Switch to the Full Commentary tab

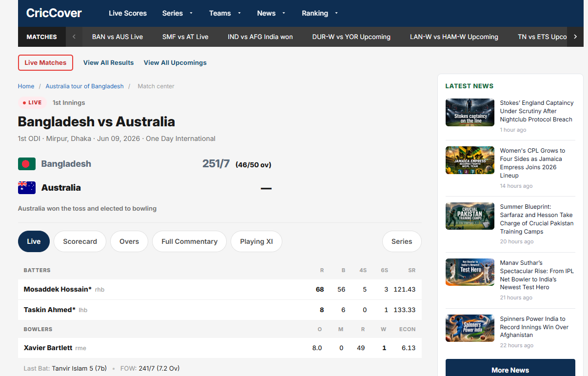click(x=189, y=241)
